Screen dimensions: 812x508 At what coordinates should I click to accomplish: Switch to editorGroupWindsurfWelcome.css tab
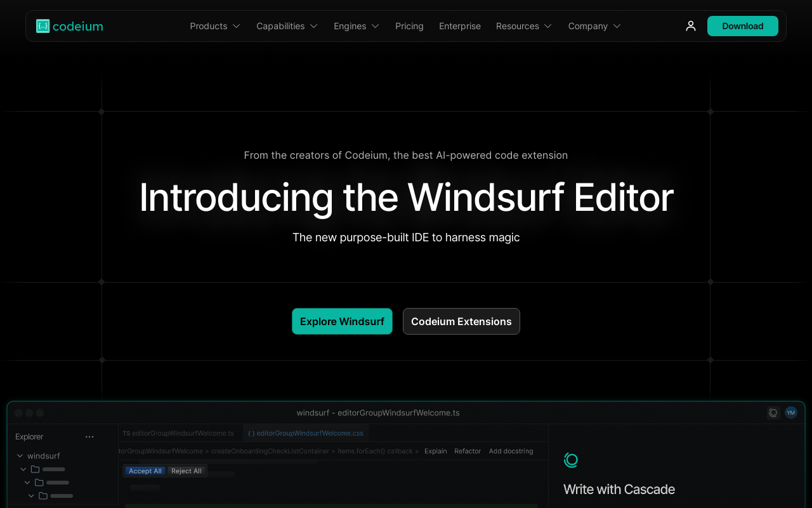pos(306,433)
